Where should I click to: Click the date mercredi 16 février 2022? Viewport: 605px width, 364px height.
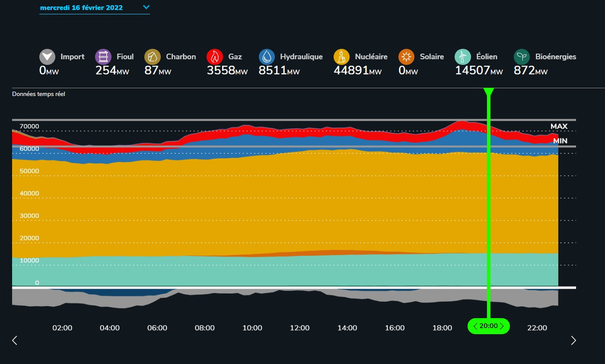[x=81, y=8]
